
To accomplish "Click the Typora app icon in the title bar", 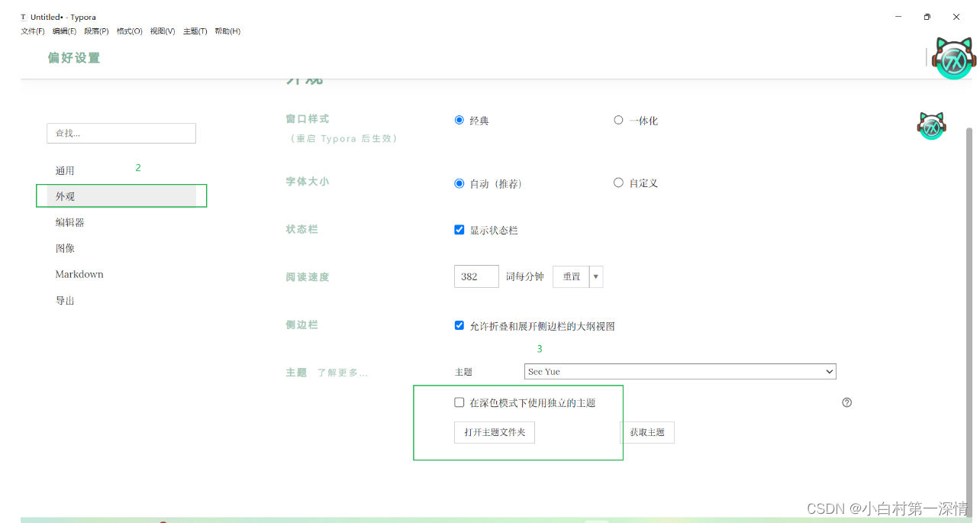I will 23,17.
